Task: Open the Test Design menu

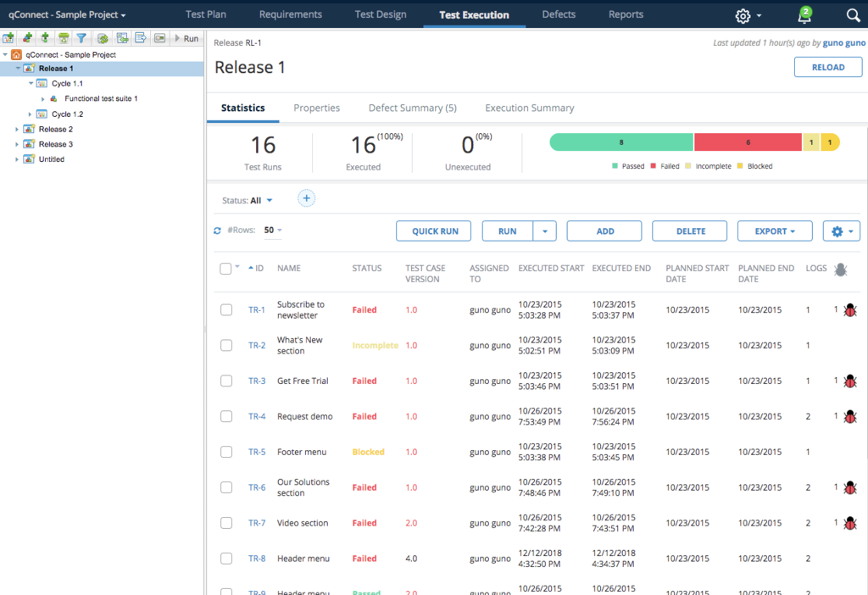Action: tap(381, 14)
